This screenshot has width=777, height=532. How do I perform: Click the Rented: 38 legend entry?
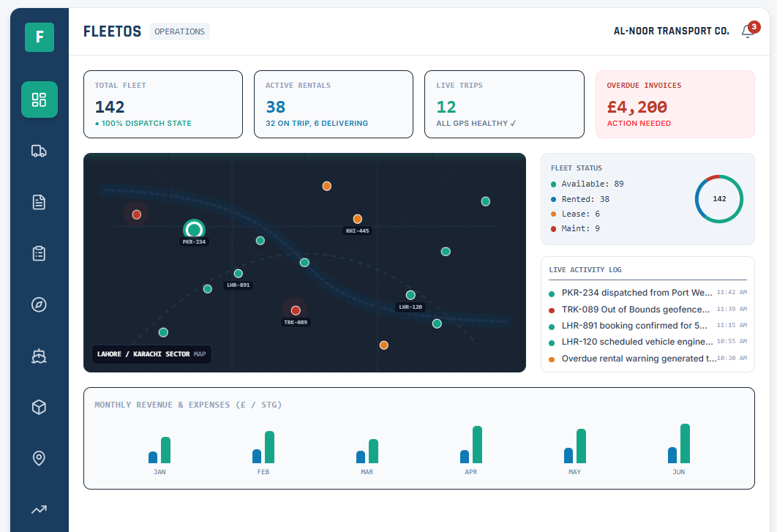pyautogui.click(x=580, y=199)
